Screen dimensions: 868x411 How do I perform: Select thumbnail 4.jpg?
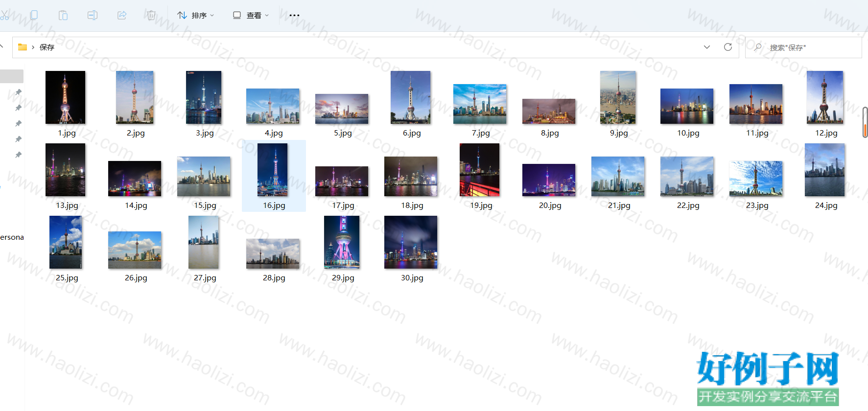[x=273, y=106]
